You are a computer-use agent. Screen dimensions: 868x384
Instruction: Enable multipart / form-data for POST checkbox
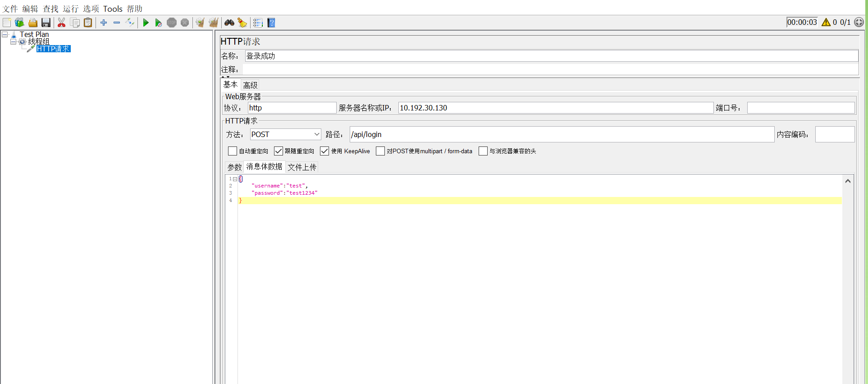380,151
